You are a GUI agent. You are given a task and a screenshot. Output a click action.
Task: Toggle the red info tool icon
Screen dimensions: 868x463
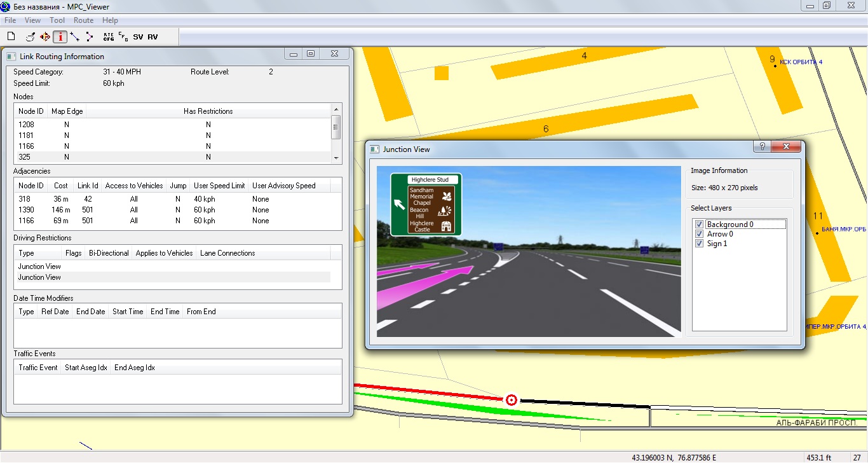[x=60, y=37]
